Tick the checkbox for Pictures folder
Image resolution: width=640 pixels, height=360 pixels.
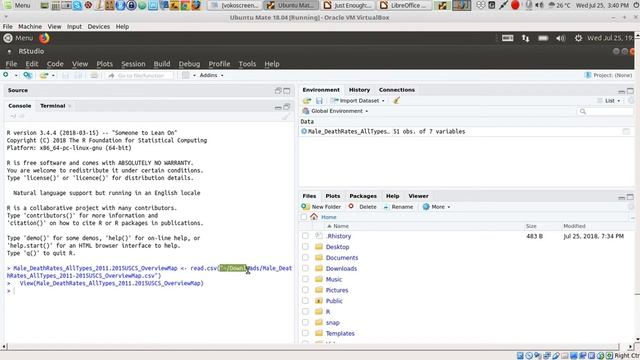[305, 290]
